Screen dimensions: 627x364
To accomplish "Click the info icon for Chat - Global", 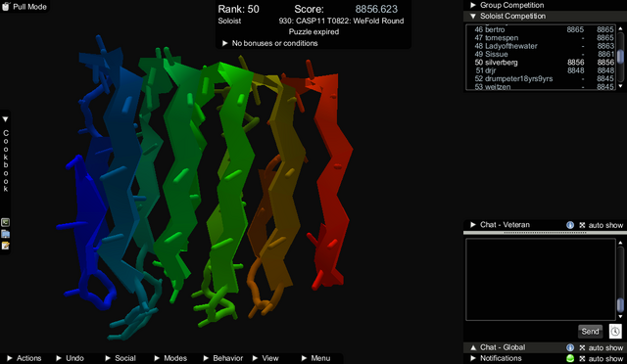I will 570,347.
